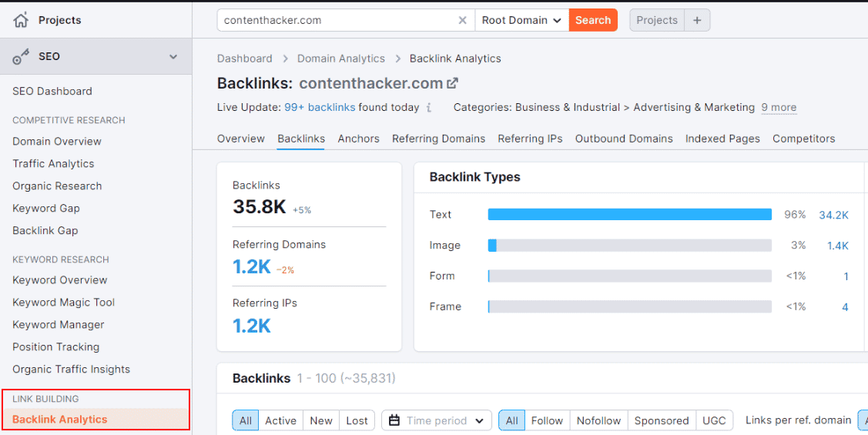Click the orange Search button
This screenshot has width=868, height=435.
click(x=593, y=21)
